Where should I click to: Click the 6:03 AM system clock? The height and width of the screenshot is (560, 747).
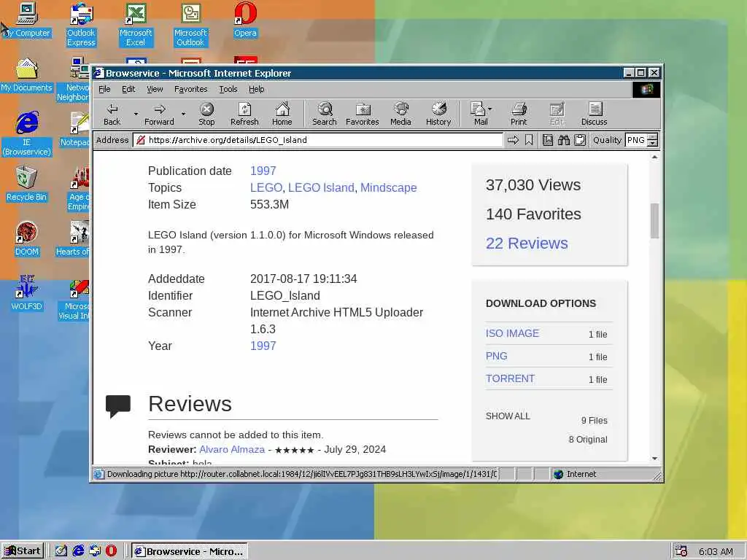[716, 551]
